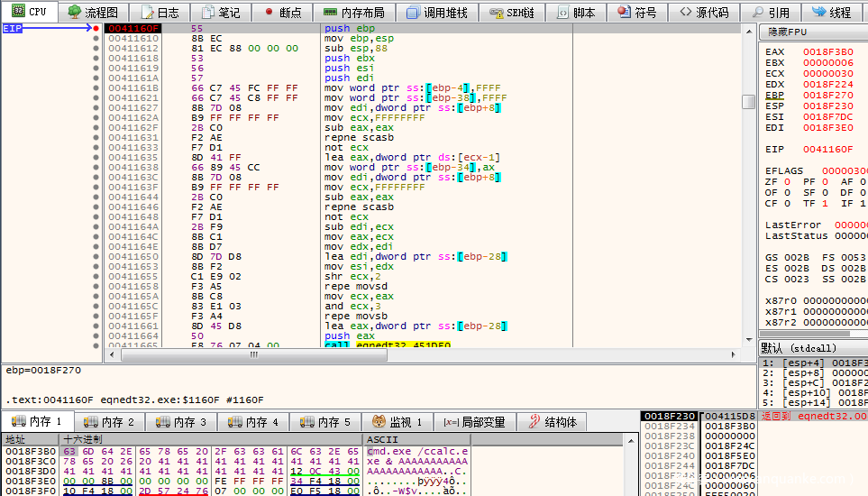Toggle breakpoint dot at address 00411631
Viewport: 868px width, 496px height.
pos(96,138)
